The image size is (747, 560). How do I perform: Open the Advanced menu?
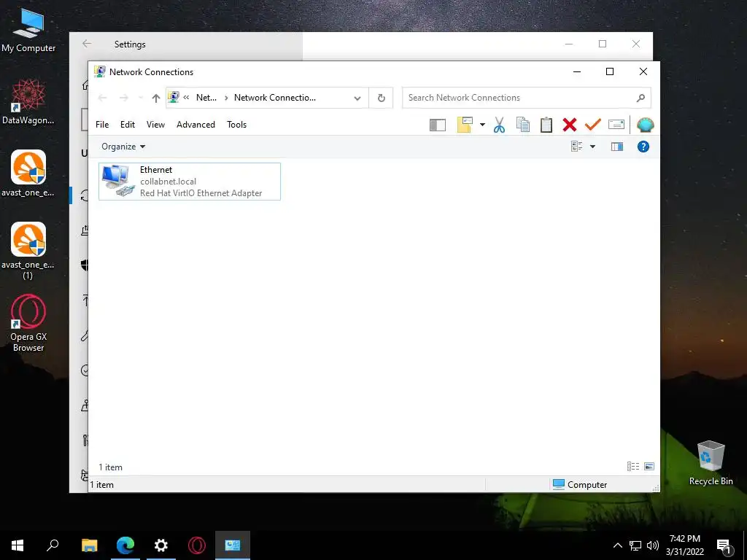click(196, 125)
